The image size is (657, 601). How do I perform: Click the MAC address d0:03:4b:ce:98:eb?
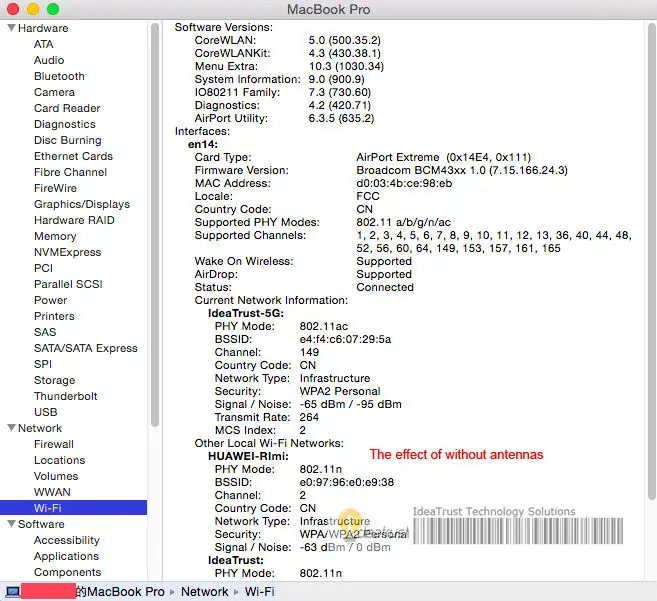pyautogui.click(x=404, y=183)
